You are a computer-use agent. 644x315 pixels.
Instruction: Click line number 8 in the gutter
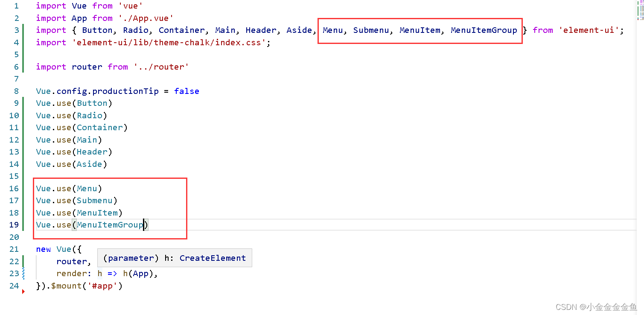(16, 91)
